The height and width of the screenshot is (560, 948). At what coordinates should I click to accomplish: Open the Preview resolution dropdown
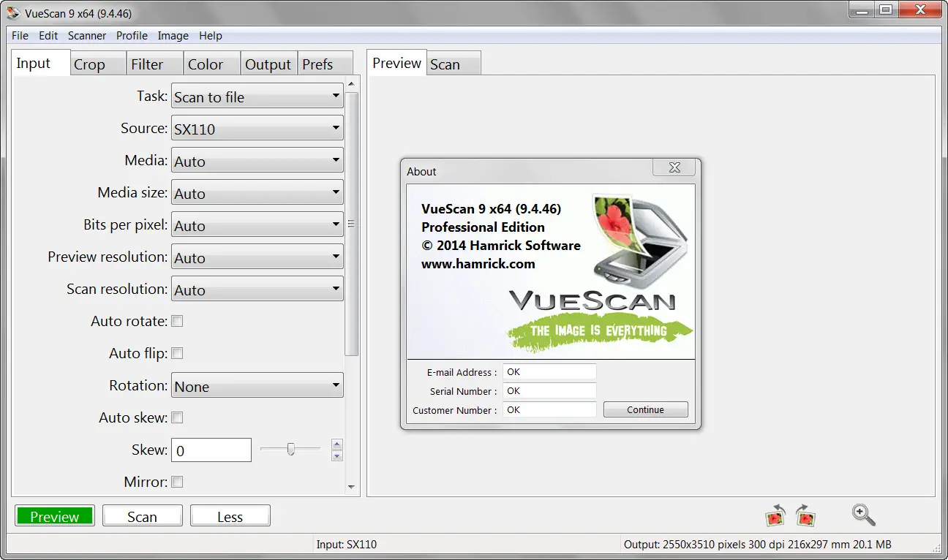pyautogui.click(x=257, y=257)
